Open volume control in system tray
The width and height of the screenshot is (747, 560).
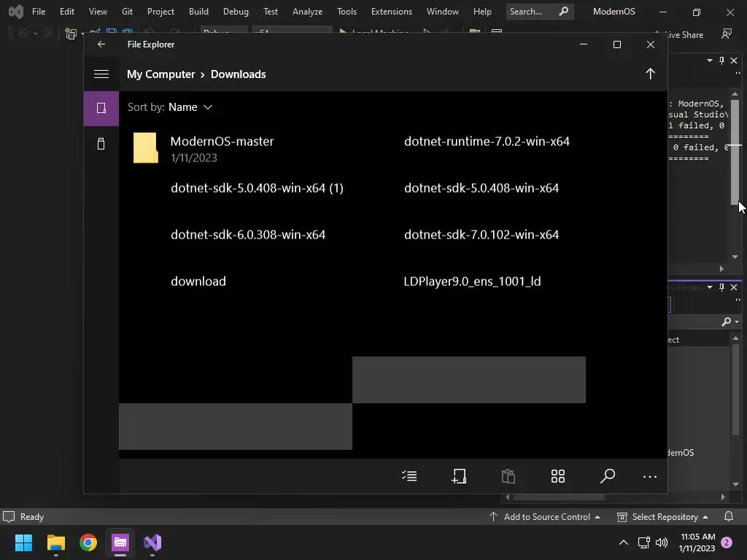(662, 542)
